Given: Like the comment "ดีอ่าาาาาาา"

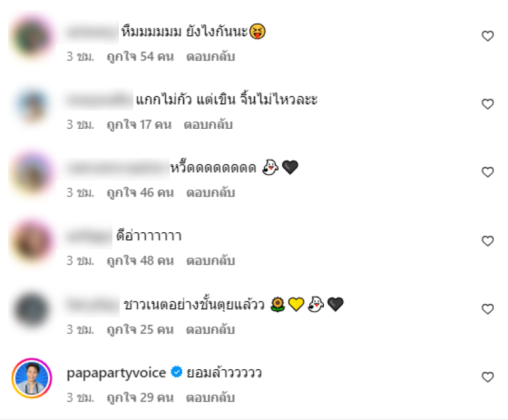Looking at the screenshot, I should point(488,240).
